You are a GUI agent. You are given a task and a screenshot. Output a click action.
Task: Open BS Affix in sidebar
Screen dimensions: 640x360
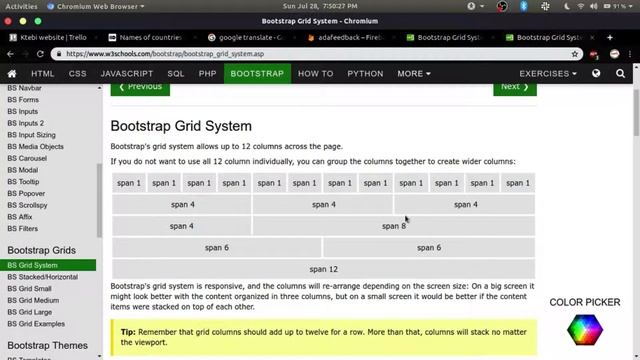(20, 217)
